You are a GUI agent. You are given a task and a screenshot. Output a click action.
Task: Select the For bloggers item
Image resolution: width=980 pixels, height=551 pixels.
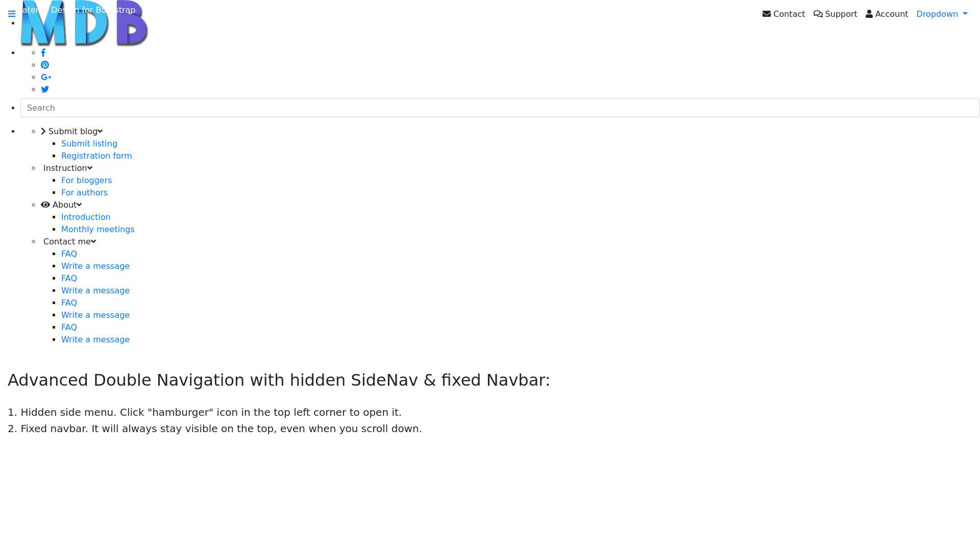click(x=87, y=180)
